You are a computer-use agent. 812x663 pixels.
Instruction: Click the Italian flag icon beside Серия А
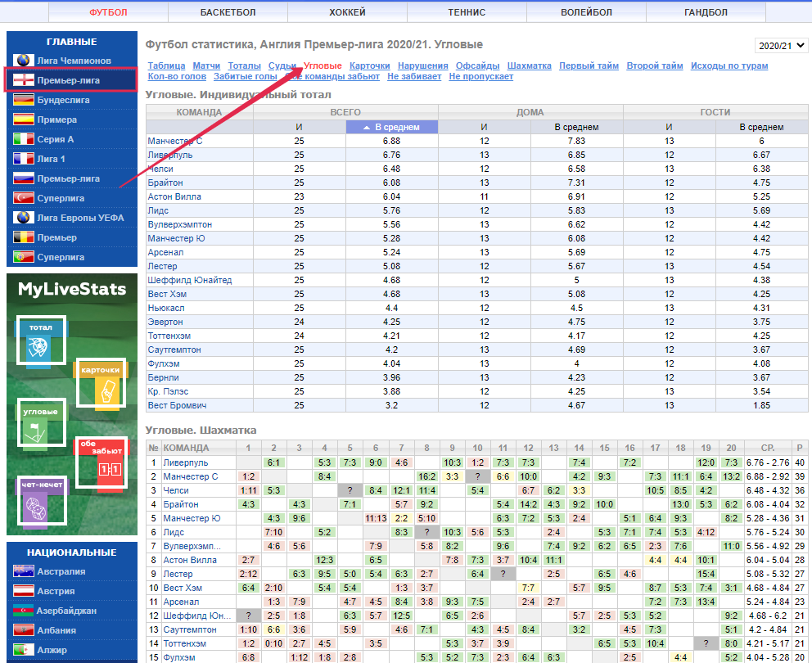24,139
